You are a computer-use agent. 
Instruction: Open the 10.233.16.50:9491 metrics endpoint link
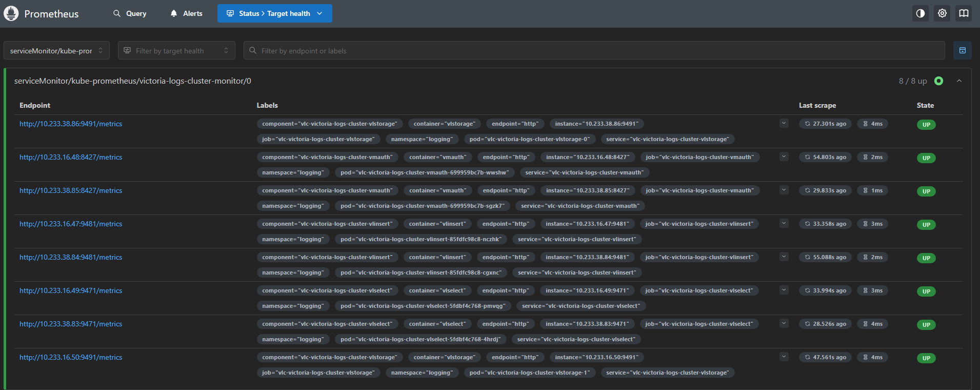point(71,357)
